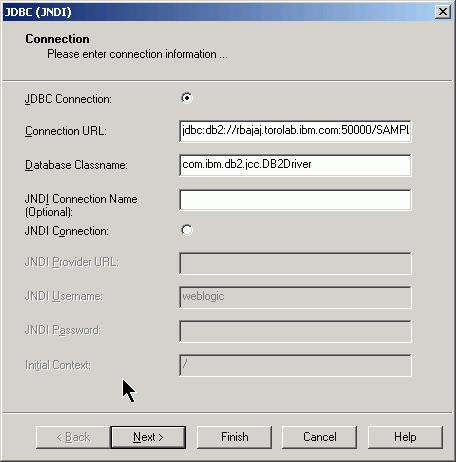This screenshot has height=462, width=456.
Task: Click the disabled JNDI Provider URL field
Action: (295, 263)
